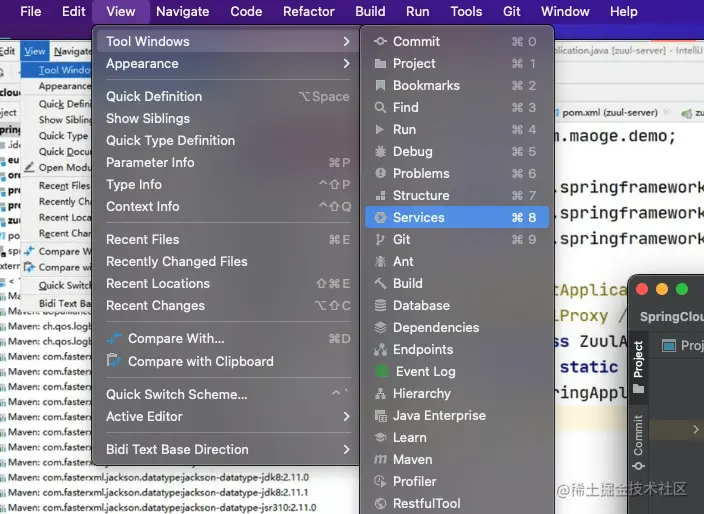Open the Navigate menu in top bar

click(183, 11)
